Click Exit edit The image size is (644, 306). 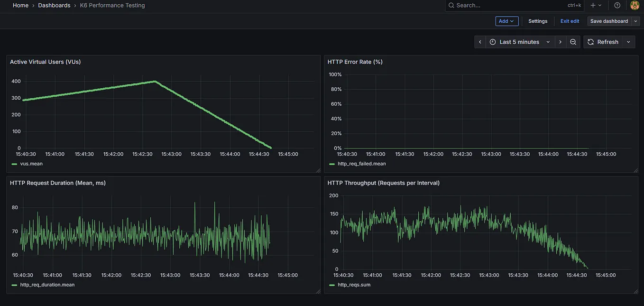tap(570, 21)
